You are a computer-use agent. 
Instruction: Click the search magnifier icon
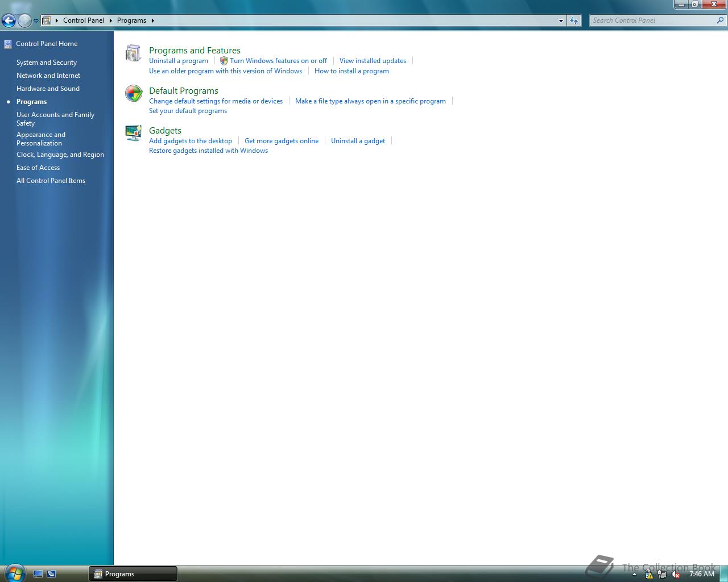[x=721, y=20]
